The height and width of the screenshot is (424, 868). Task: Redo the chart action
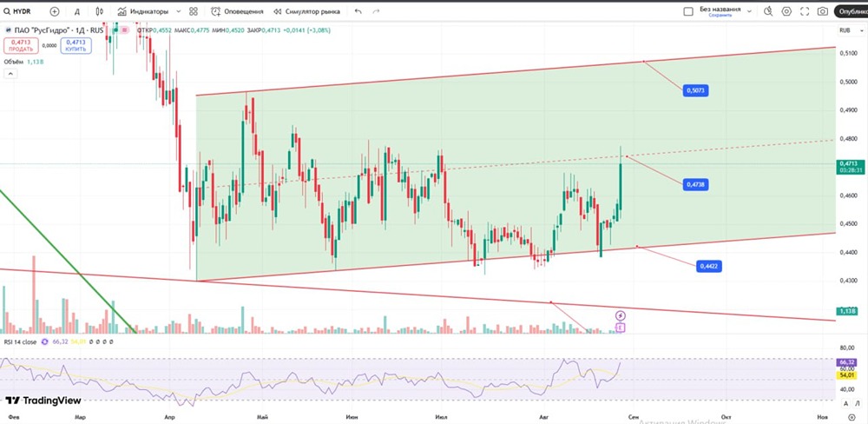point(377,11)
